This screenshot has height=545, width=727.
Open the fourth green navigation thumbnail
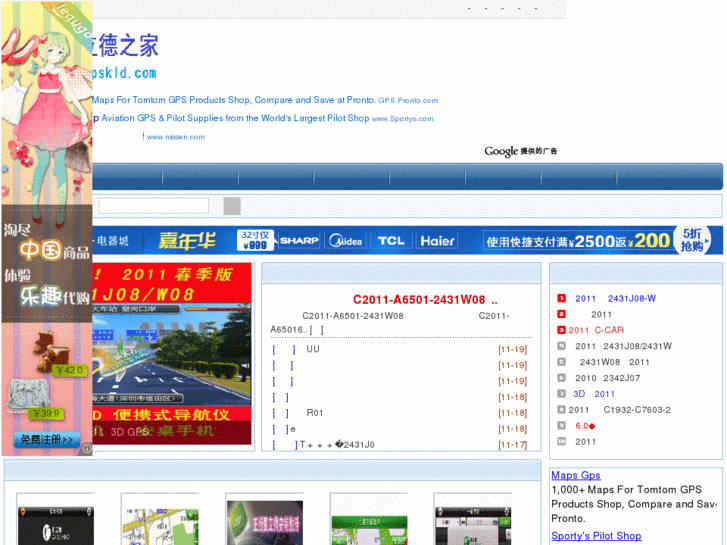[370, 530]
